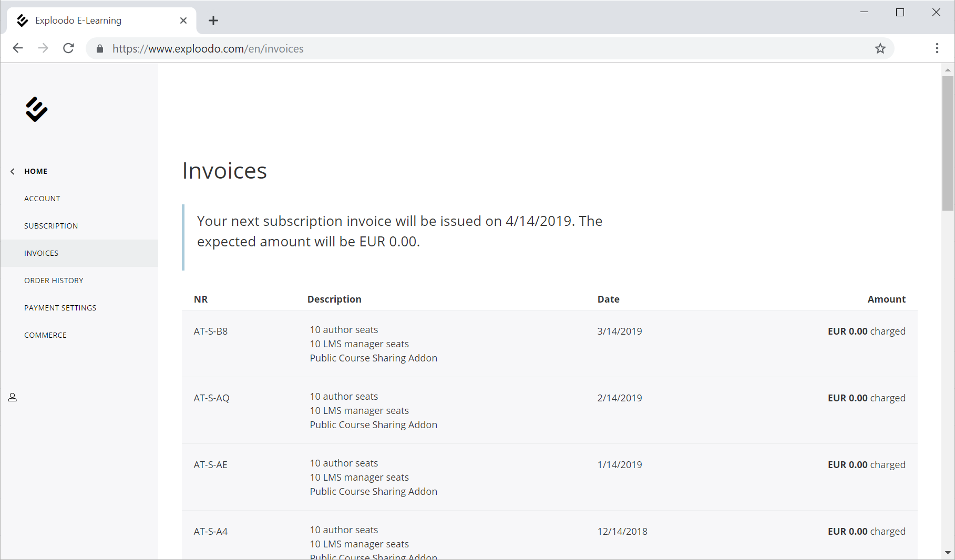Open a new browser tab
The height and width of the screenshot is (560, 955).
(213, 20)
